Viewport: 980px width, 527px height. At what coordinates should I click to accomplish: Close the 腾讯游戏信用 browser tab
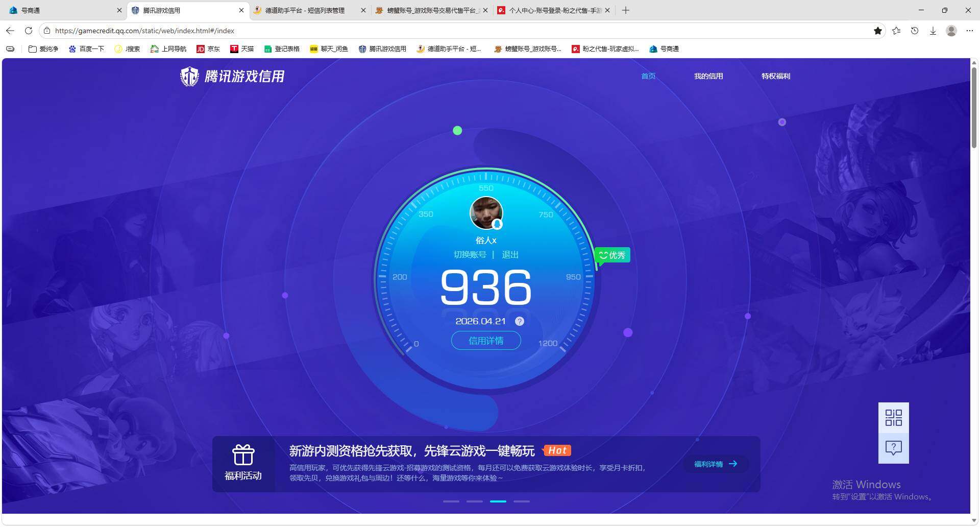click(x=241, y=10)
